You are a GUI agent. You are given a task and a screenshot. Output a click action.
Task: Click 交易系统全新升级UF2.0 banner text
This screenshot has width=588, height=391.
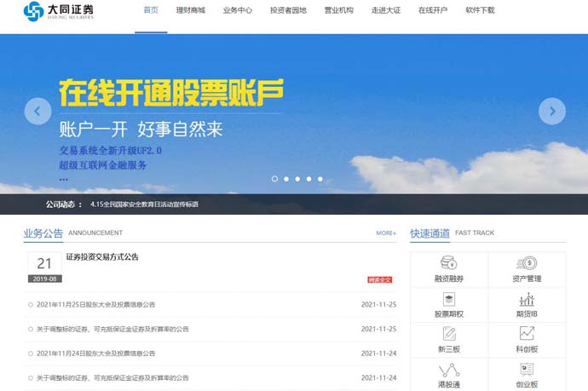tap(110, 151)
